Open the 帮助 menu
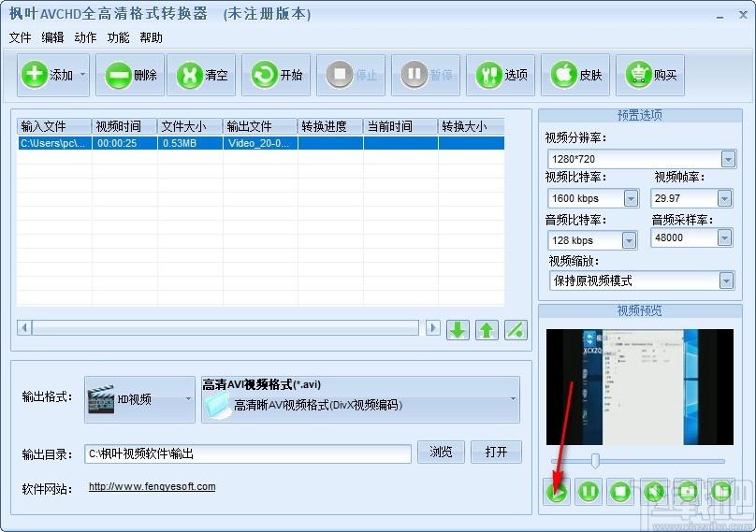The image size is (756, 532). (151, 37)
